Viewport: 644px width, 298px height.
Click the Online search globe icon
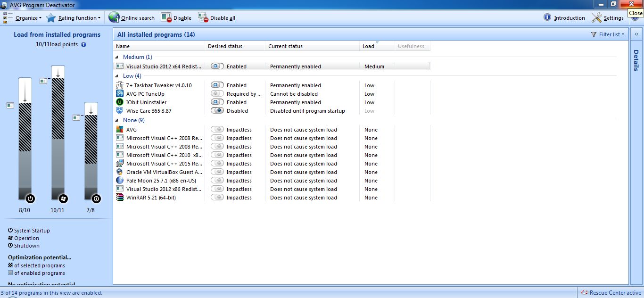[x=114, y=17]
